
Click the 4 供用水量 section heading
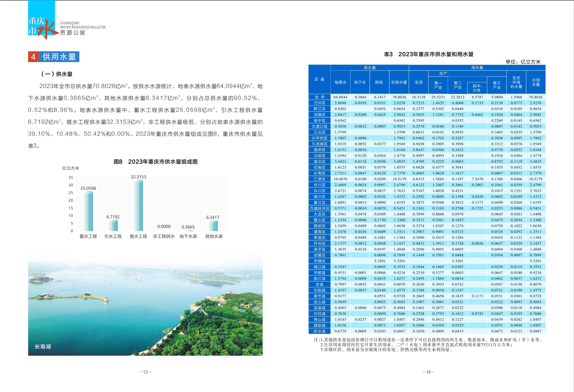click(x=54, y=57)
